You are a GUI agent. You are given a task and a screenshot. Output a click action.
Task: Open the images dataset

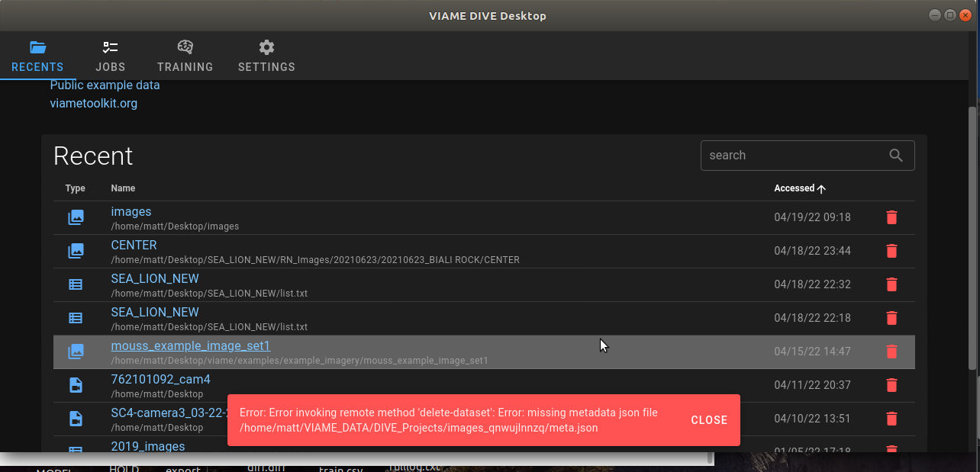(x=131, y=211)
